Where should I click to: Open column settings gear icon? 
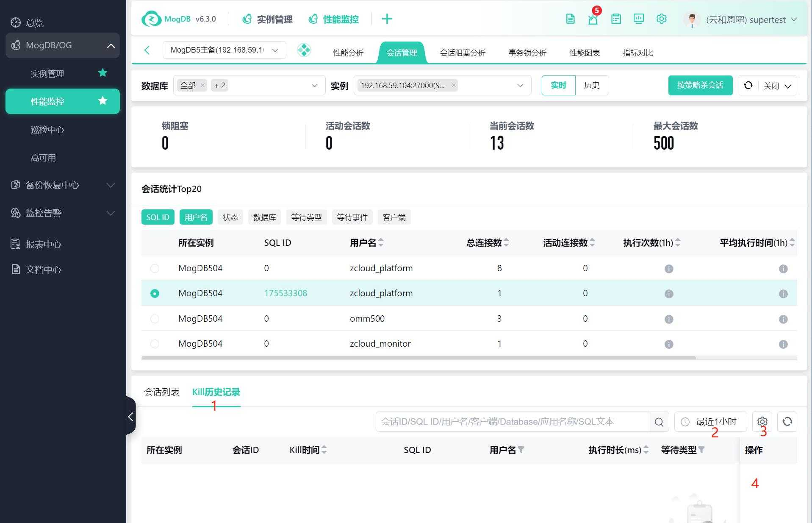[x=762, y=422]
